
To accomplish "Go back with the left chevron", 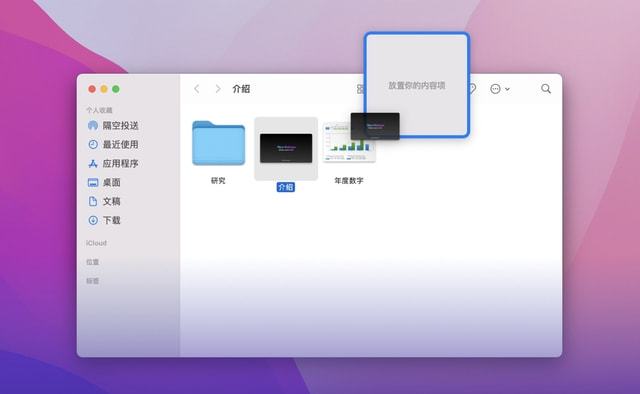I will pos(197,89).
